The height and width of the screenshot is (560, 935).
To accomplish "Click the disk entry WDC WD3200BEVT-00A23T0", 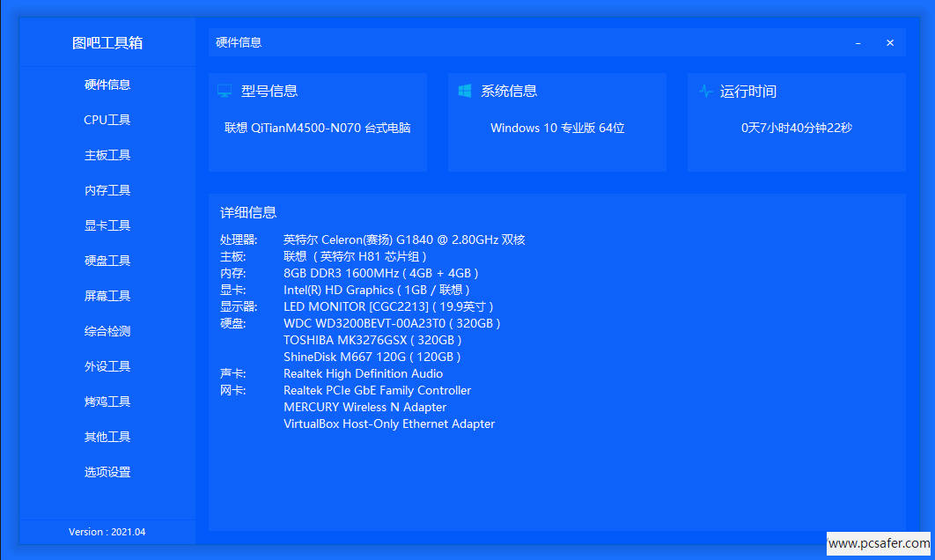I will [392, 323].
